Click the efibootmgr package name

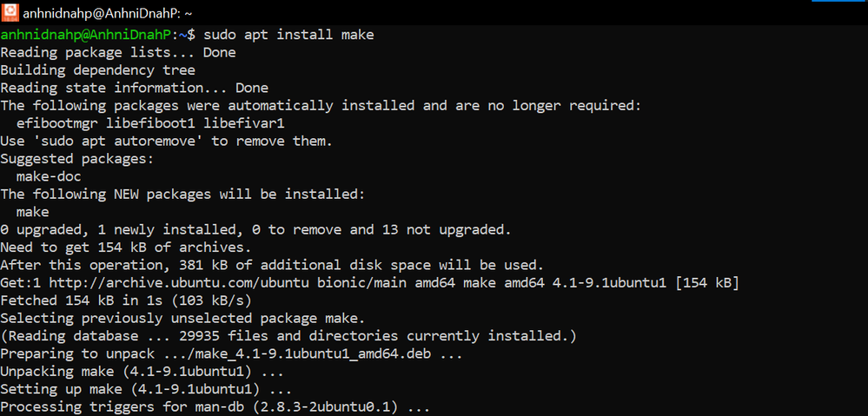(56, 123)
